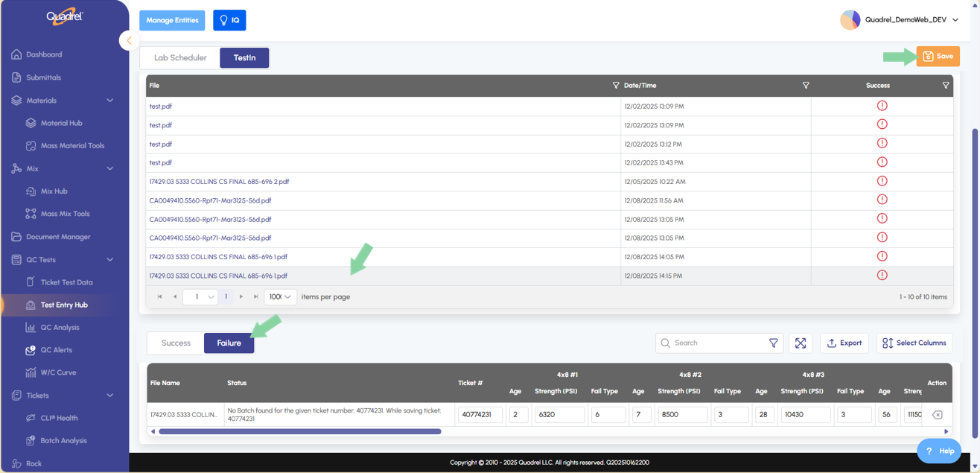Switch to the Success results tab
Screen dimensions: 980x473
pyautogui.click(x=176, y=343)
